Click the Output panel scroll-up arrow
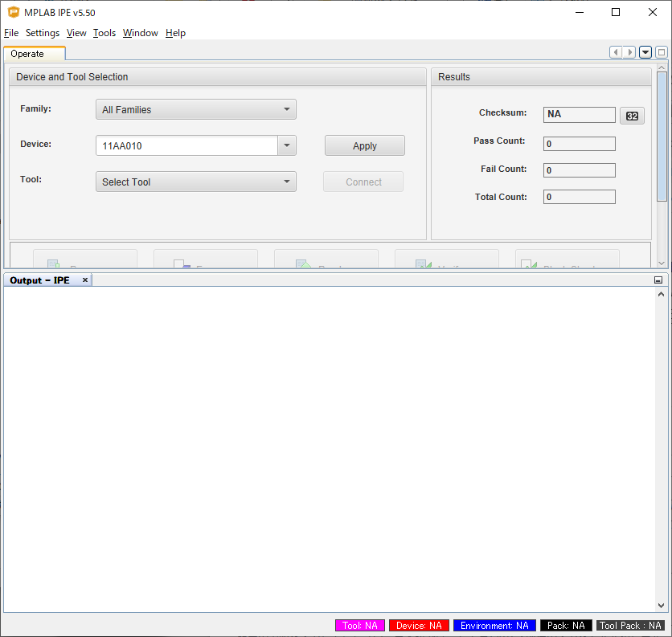 [x=661, y=294]
